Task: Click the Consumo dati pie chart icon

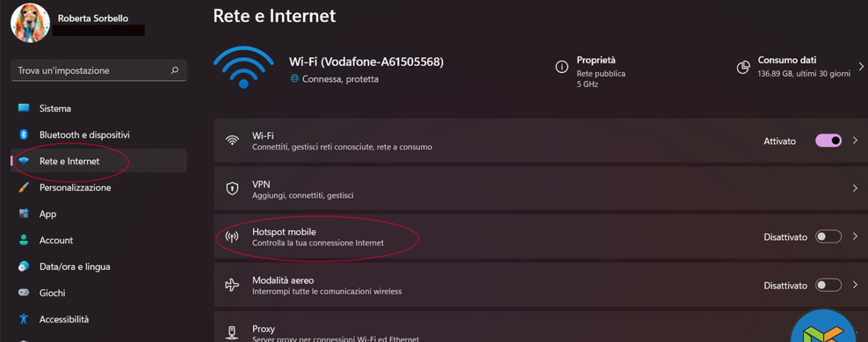Action: pos(743,66)
